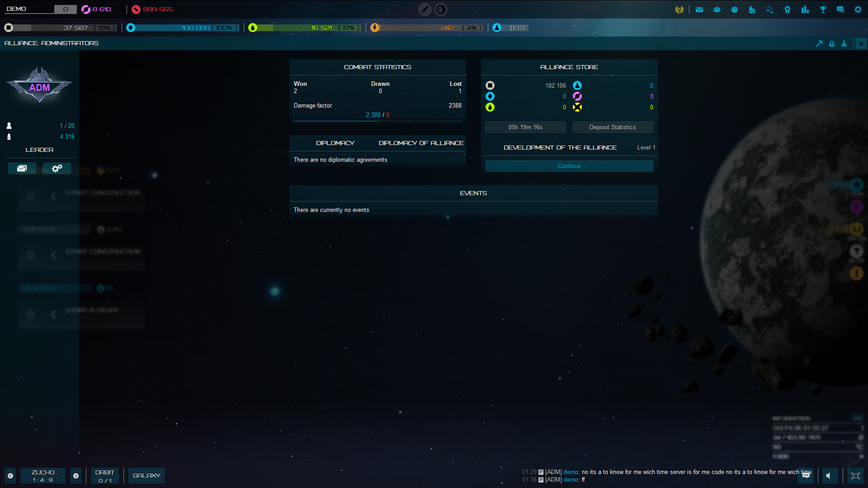
Task: Click Continue alliance development button
Action: [x=569, y=166]
